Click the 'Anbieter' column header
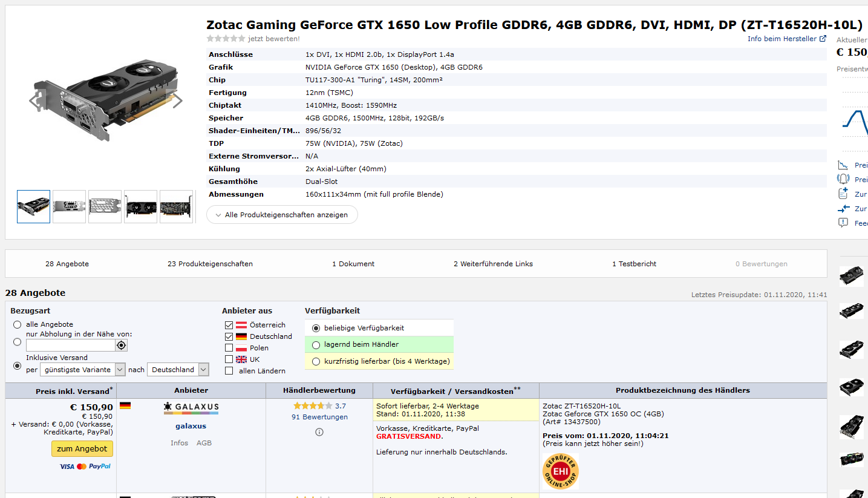 pos(191,390)
